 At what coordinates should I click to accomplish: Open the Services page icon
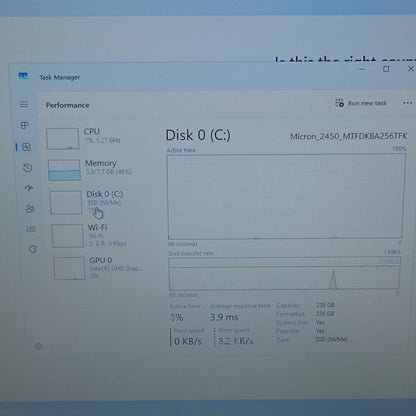click(x=33, y=249)
